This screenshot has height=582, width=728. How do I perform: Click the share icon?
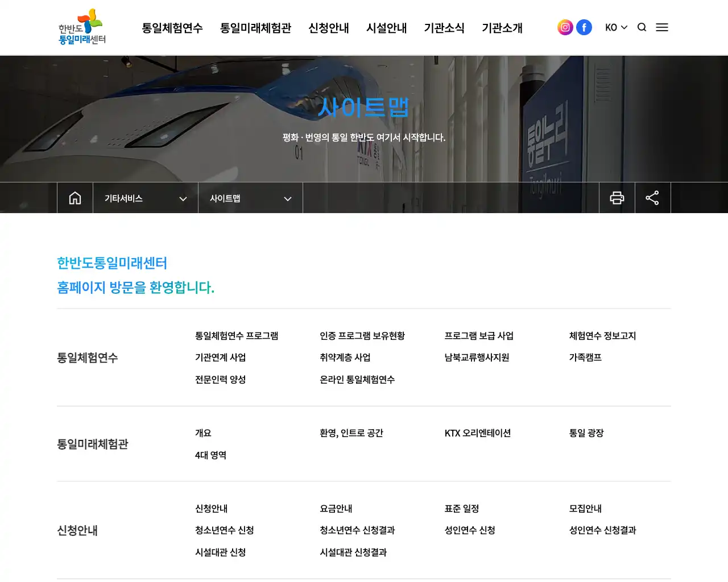coord(652,197)
